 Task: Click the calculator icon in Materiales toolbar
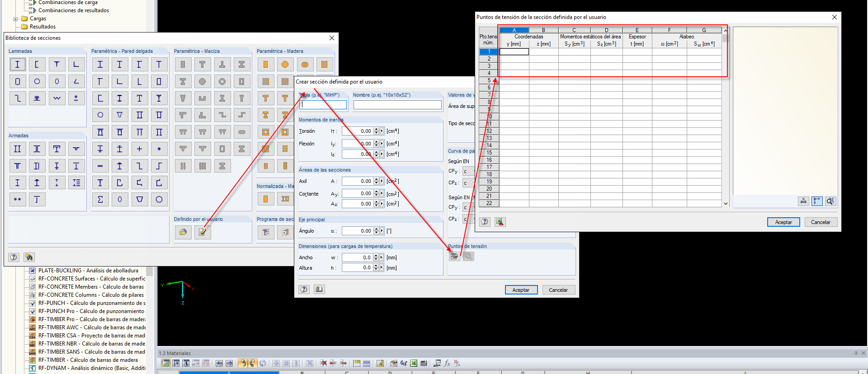424,363
